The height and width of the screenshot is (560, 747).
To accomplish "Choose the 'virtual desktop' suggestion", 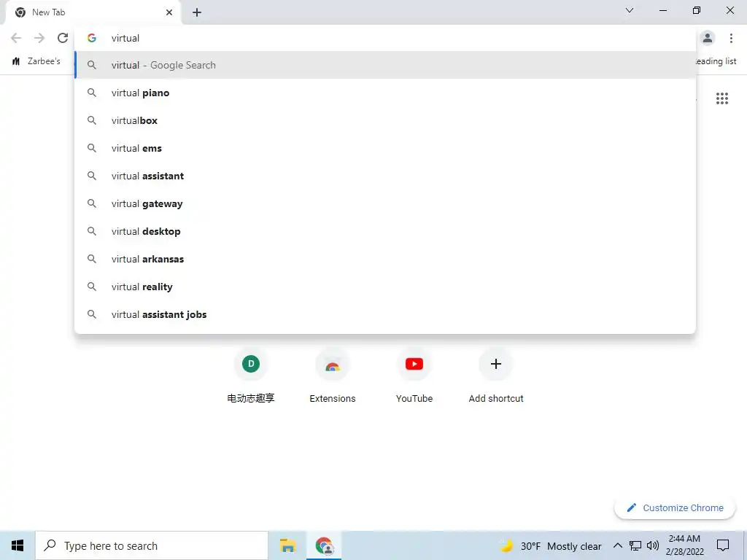I will (x=385, y=231).
